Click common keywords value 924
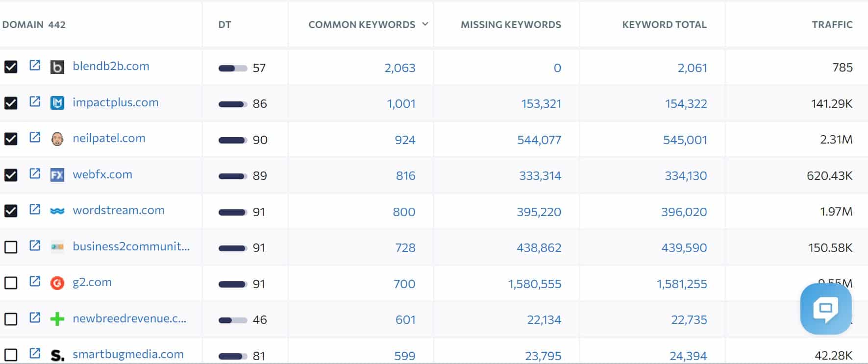This screenshot has width=868, height=364. click(405, 140)
